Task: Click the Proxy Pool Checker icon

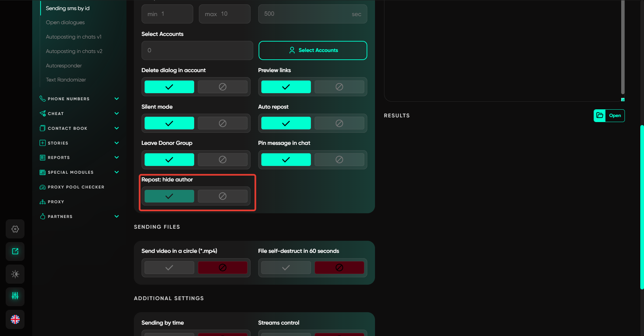Action: (x=43, y=187)
